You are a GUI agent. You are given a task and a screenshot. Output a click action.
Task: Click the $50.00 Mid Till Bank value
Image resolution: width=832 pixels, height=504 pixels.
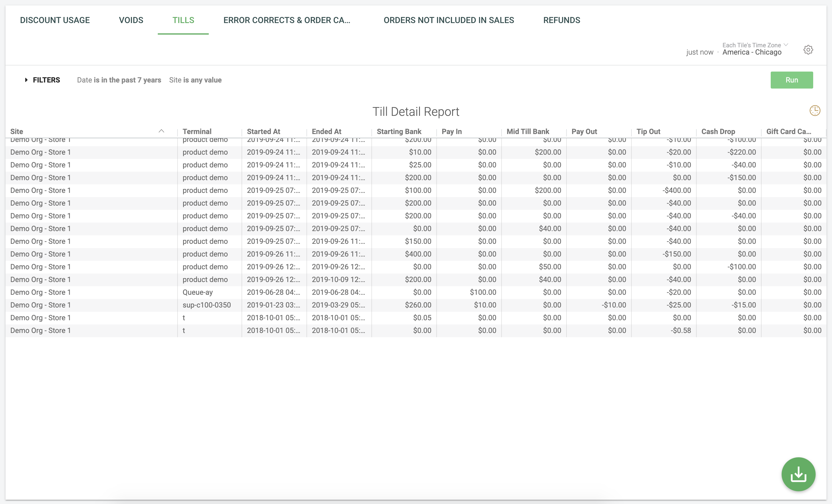point(550,267)
